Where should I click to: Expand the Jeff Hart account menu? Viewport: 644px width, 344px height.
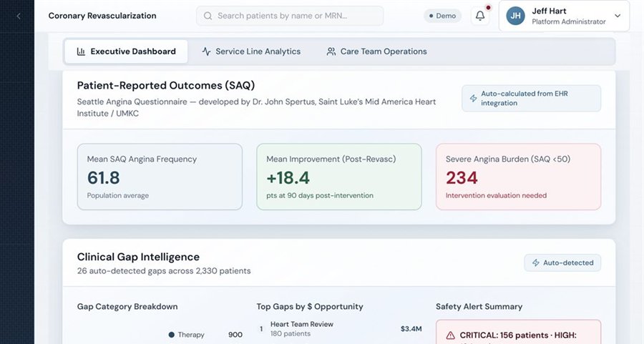click(564, 16)
